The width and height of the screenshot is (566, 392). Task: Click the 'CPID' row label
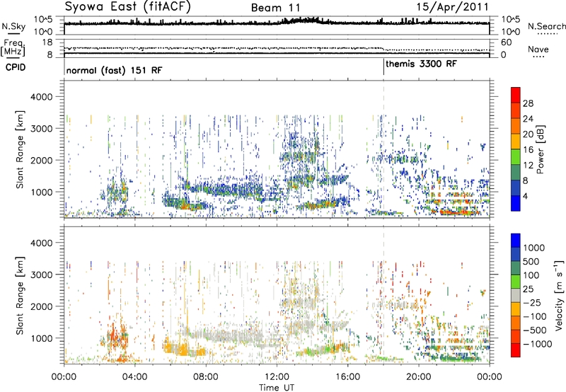pos(16,67)
